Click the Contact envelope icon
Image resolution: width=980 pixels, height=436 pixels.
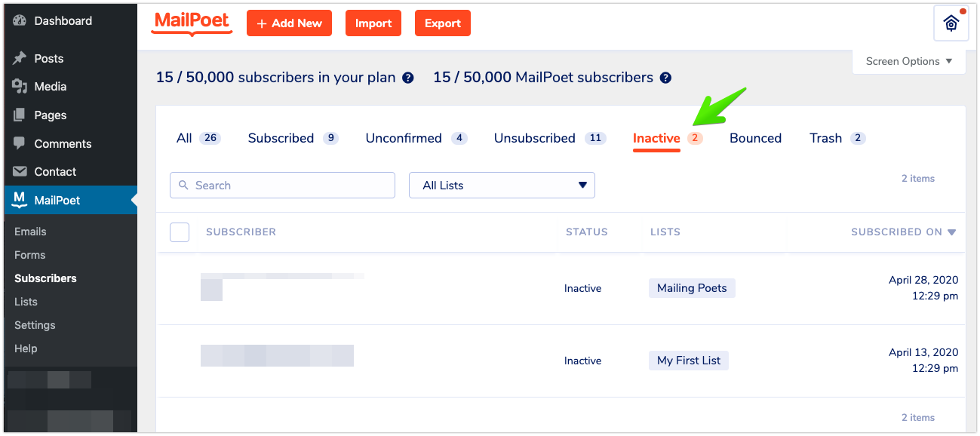tap(20, 172)
